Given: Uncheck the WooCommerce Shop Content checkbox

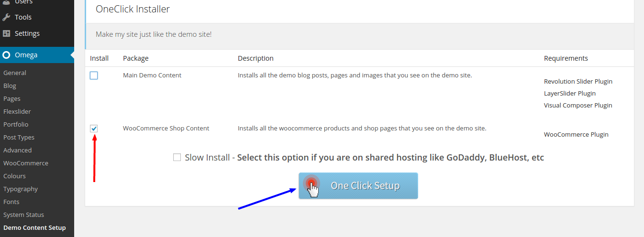Looking at the screenshot, I should 94,129.
